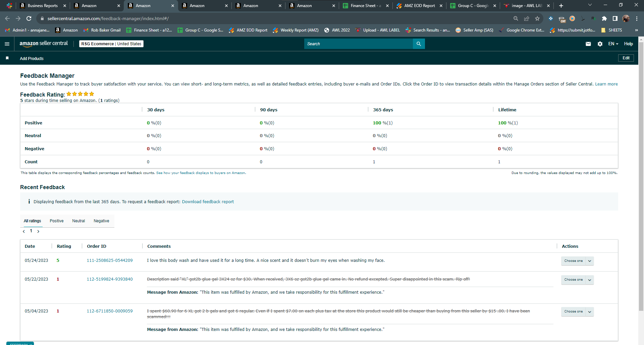Bookmark this page with the star icon
Viewport: 644px width, 345px height.
[x=537, y=18]
